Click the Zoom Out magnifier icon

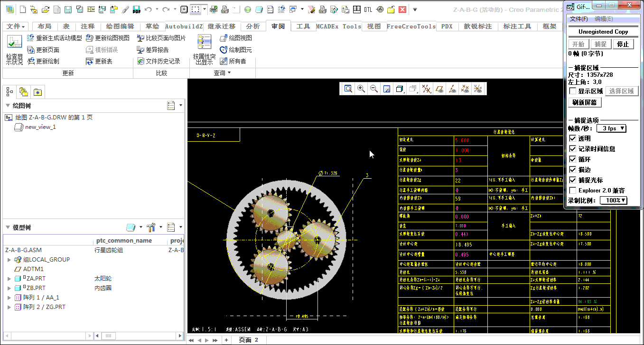point(374,89)
